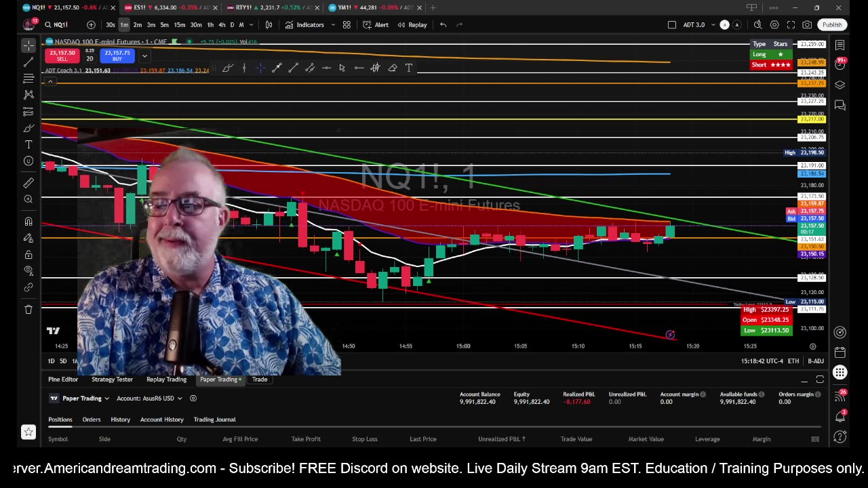Open the layout setup grid icon
The height and width of the screenshot is (488, 868).
[x=347, y=25]
